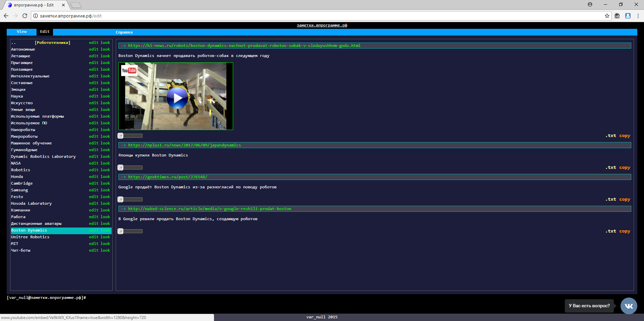
Task: Go back to the previous page
Action: point(6,16)
